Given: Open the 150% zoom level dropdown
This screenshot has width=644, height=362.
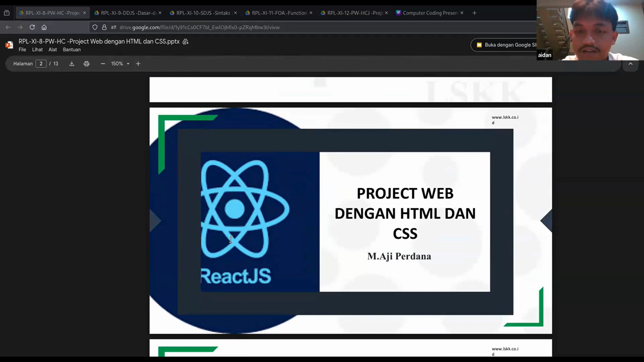Looking at the screenshot, I should click(x=120, y=64).
